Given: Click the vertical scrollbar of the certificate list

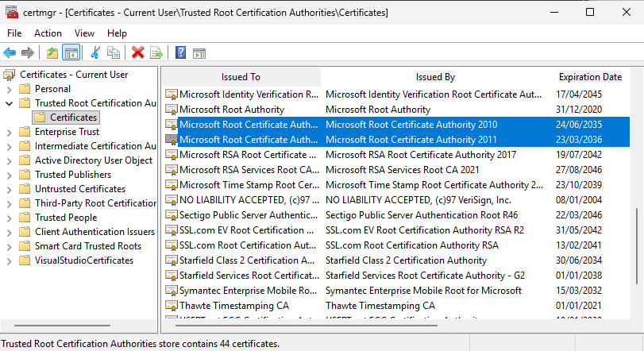Looking at the screenshot, I should coord(637,246).
